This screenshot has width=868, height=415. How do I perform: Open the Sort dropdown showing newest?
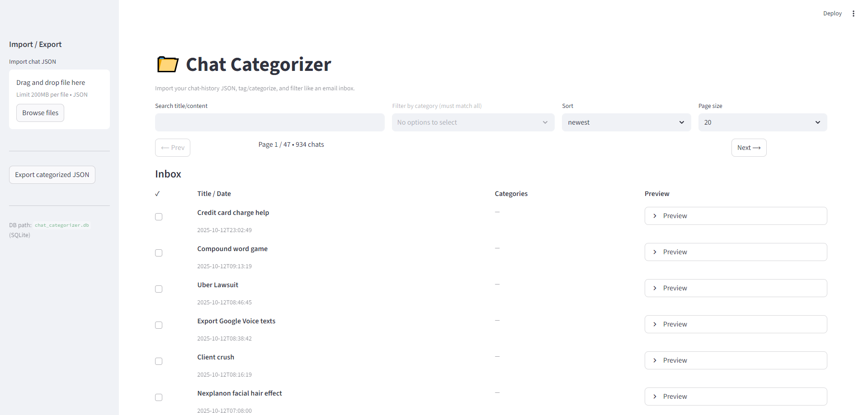626,122
